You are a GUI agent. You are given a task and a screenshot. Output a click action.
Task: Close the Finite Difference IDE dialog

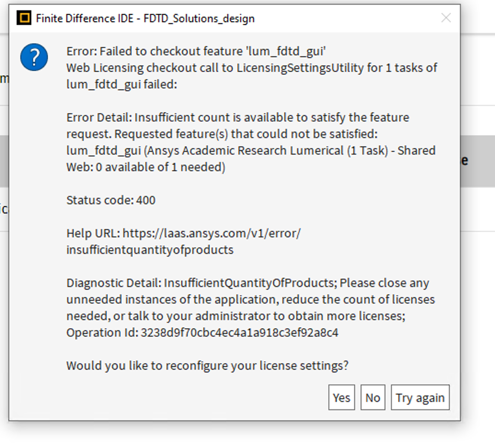(x=446, y=18)
